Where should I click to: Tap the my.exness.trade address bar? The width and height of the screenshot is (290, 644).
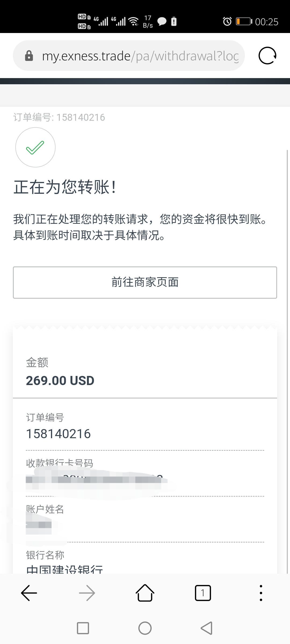coord(129,56)
